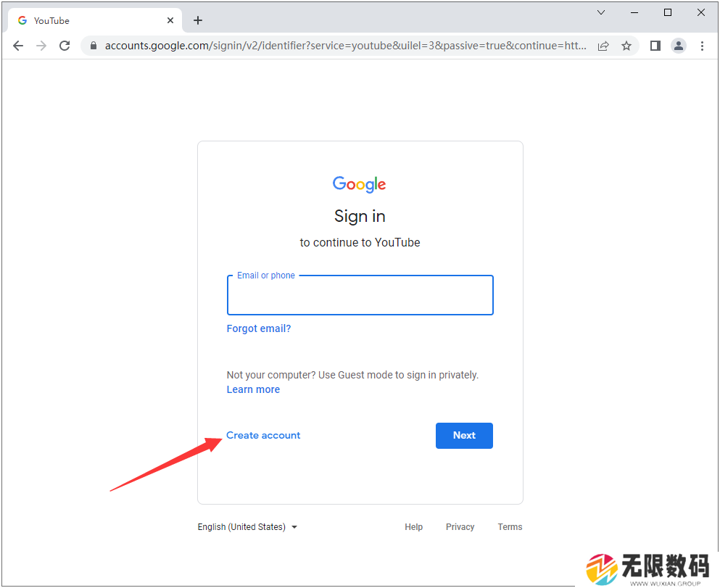Bookmark this page with the star icon
Image resolution: width=720 pixels, height=588 pixels.
tap(626, 46)
